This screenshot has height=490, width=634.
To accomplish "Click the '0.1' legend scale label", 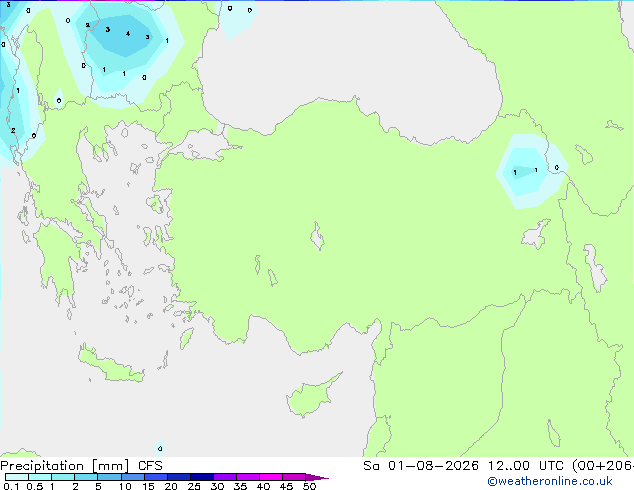I will pyautogui.click(x=11, y=486).
